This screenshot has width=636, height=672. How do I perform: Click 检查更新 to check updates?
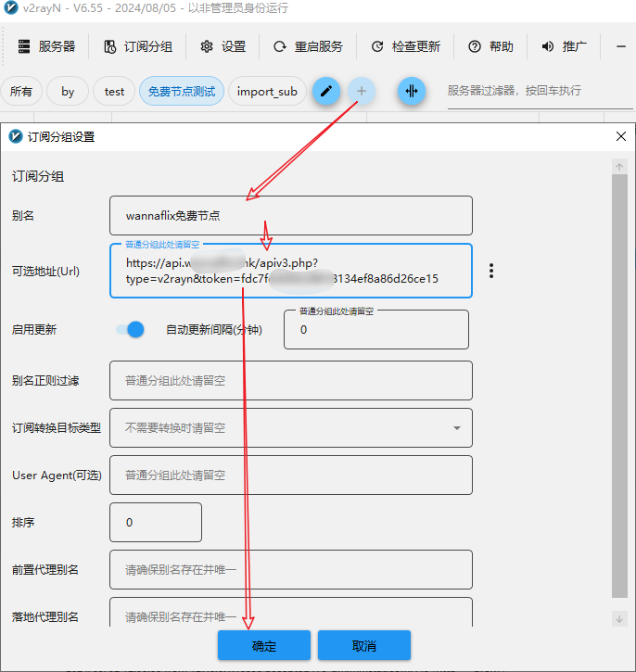(405, 46)
